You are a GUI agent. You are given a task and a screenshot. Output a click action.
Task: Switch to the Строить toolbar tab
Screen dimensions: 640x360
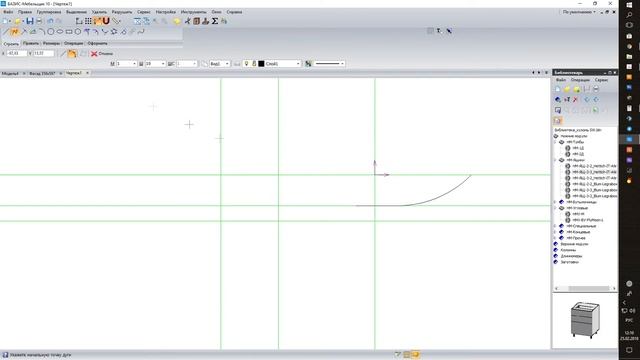[11, 43]
